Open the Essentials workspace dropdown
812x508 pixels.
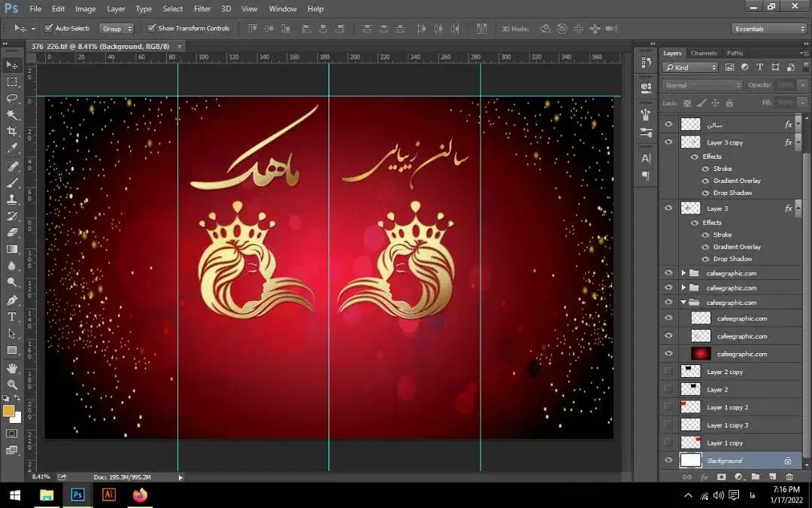pos(770,29)
